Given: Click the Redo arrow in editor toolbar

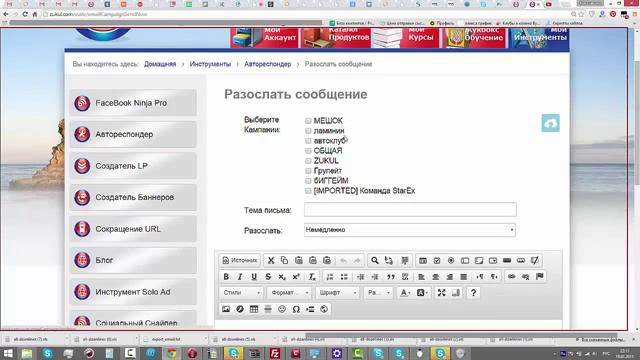Looking at the screenshot, I should [357, 260].
